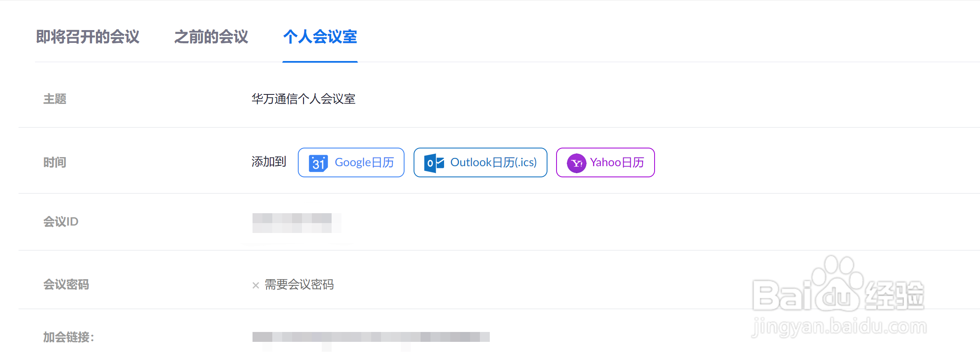980x360 pixels.
Task: Add the meeting to Google日历
Action: (x=351, y=162)
